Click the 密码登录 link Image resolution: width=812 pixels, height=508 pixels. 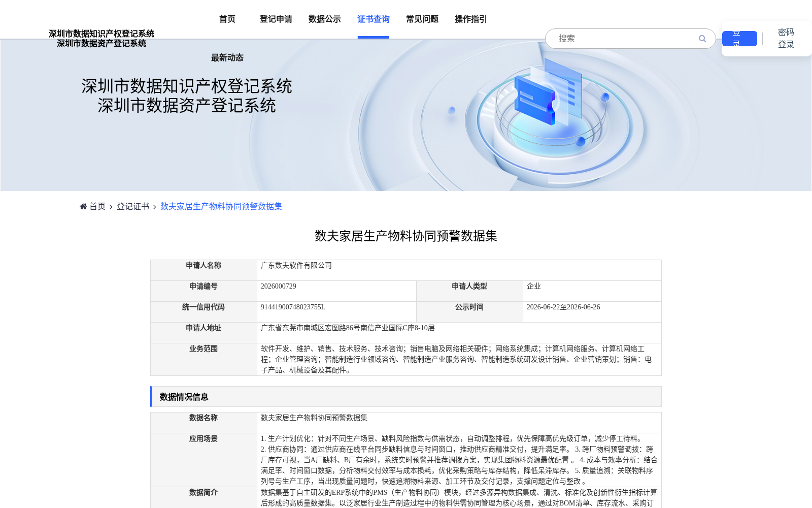click(x=786, y=39)
